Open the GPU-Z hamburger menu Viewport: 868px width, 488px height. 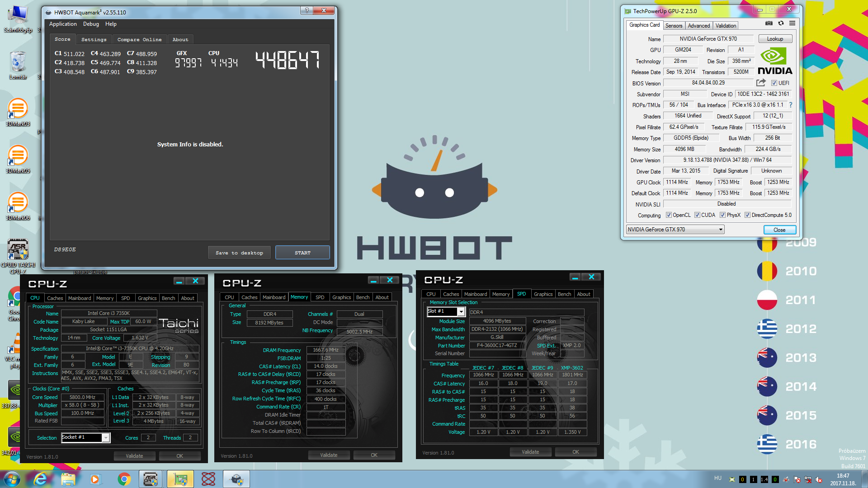coord(793,23)
